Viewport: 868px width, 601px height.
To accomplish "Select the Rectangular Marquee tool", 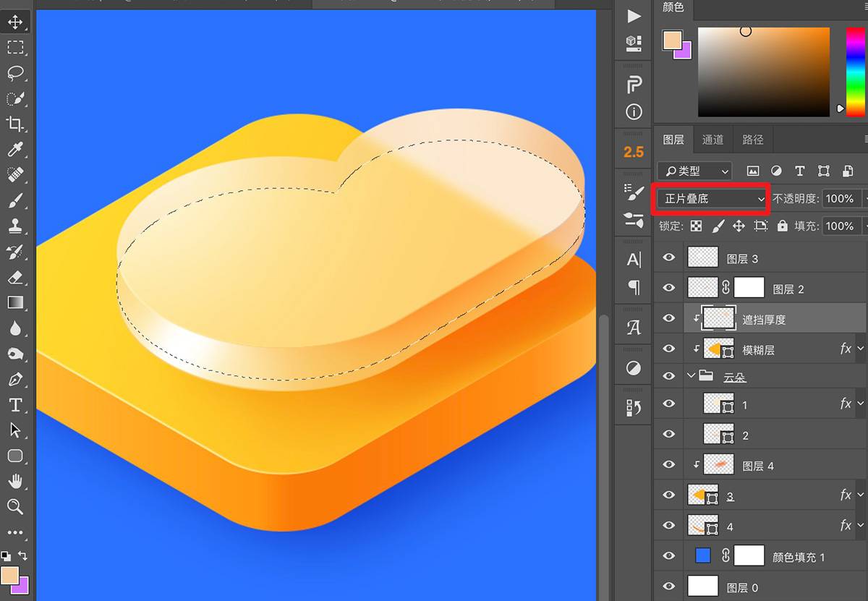I will [x=15, y=48].
